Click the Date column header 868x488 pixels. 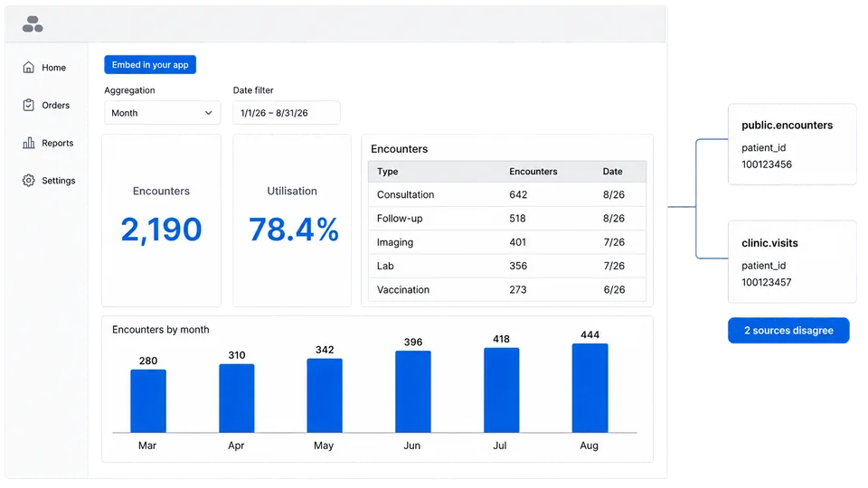click(x=612, y=172)
